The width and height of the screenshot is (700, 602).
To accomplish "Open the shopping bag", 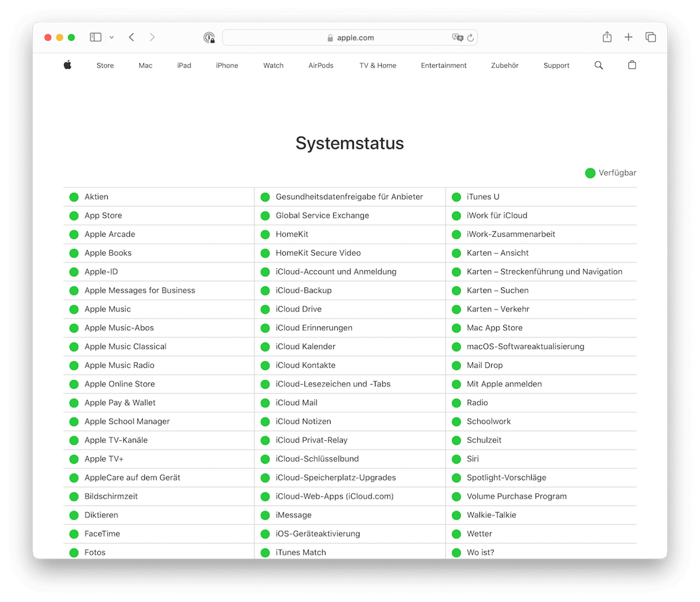I will pos(632,65).
